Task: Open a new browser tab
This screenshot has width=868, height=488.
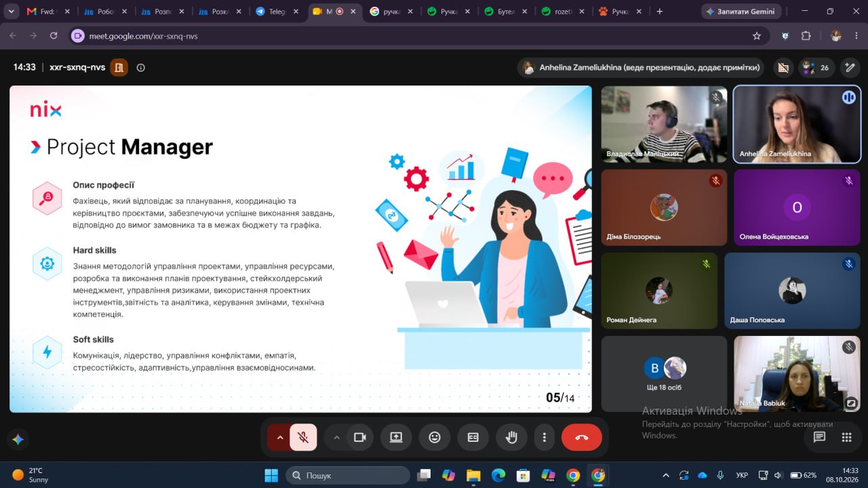Action: [x=659, y=12]
